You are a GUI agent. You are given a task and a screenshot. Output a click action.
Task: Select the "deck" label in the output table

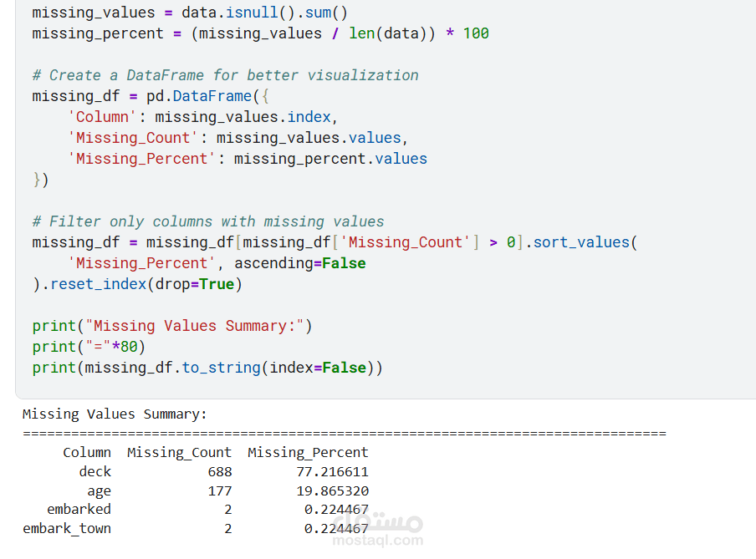[x=95, y=471]
